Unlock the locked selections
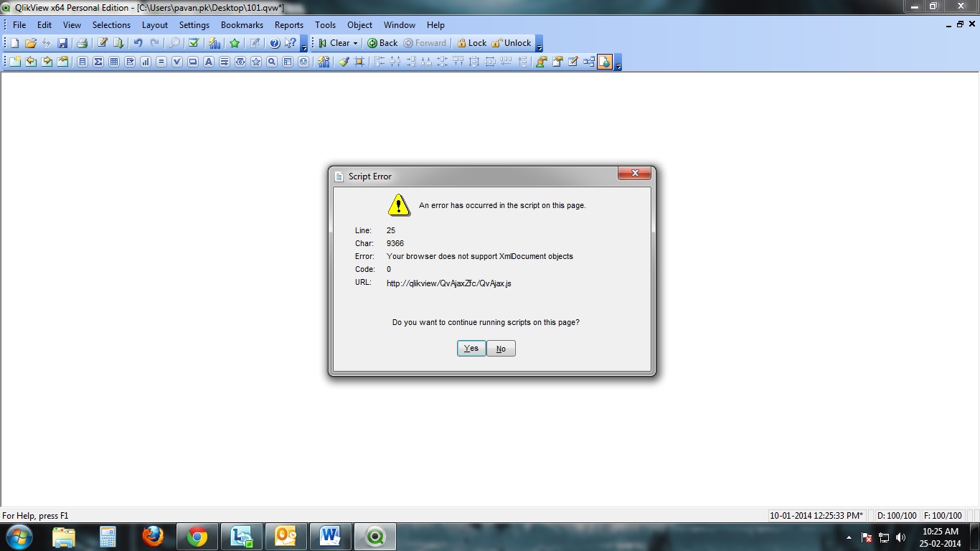Screen dimensions: 980x551 (512, 43)
